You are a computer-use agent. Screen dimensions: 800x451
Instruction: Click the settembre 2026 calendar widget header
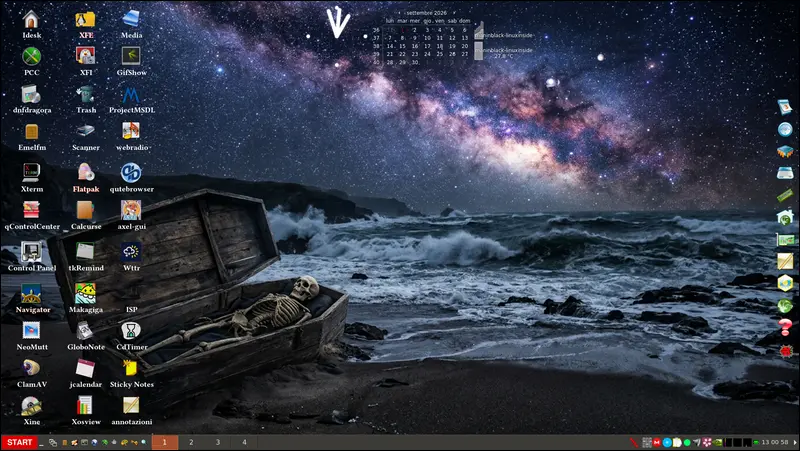[427, 13]
